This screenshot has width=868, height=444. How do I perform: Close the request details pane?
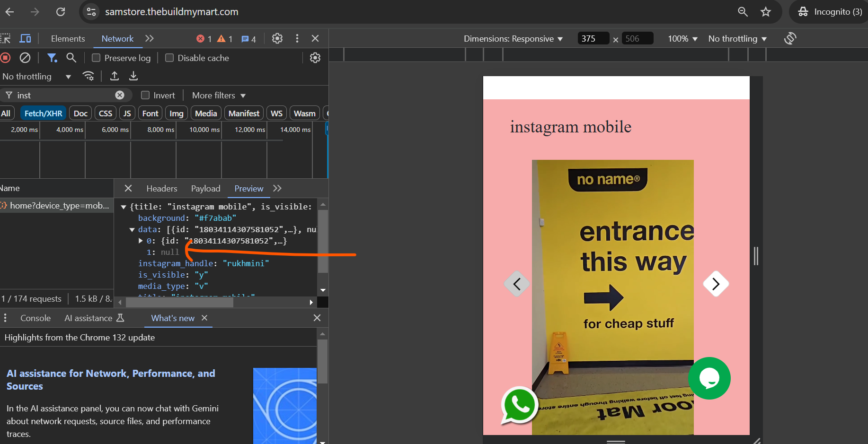(128, 188)
